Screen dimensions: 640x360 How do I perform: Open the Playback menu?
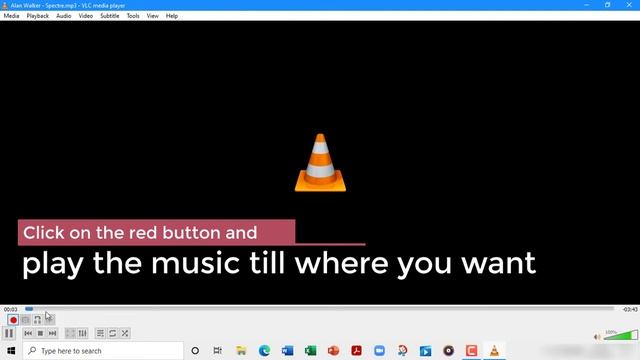pyautogui.click(x=38, y=16)
